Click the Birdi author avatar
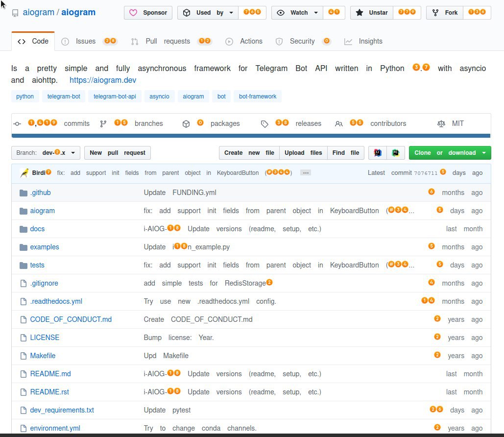The width and height of the screenshot is (504, 437). pyautogui.click(x=24, y=173)
